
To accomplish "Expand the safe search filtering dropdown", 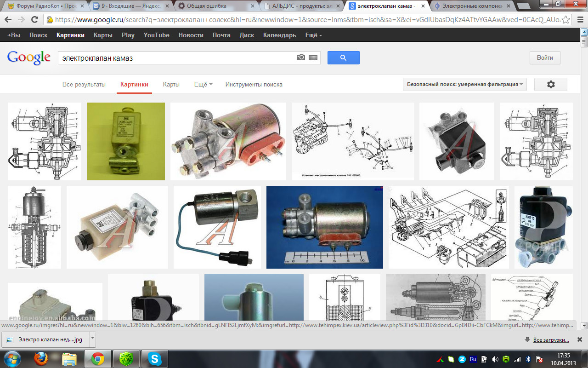I will (x=464, y=85).
